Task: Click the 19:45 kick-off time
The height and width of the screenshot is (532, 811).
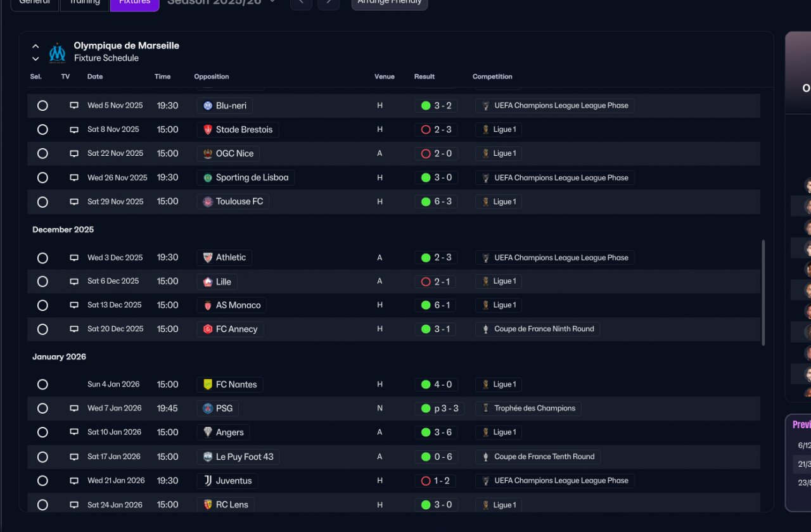Action: click(167, 408)
